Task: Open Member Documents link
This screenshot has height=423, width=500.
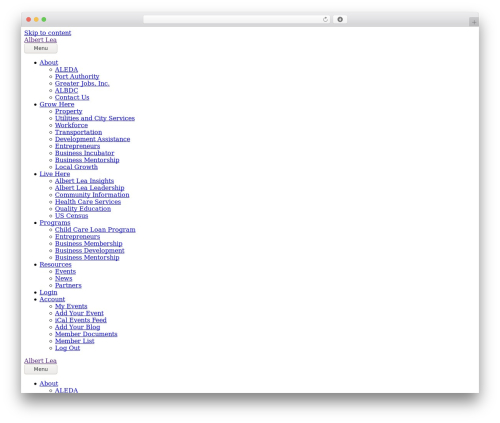Action: click(86, 334)
